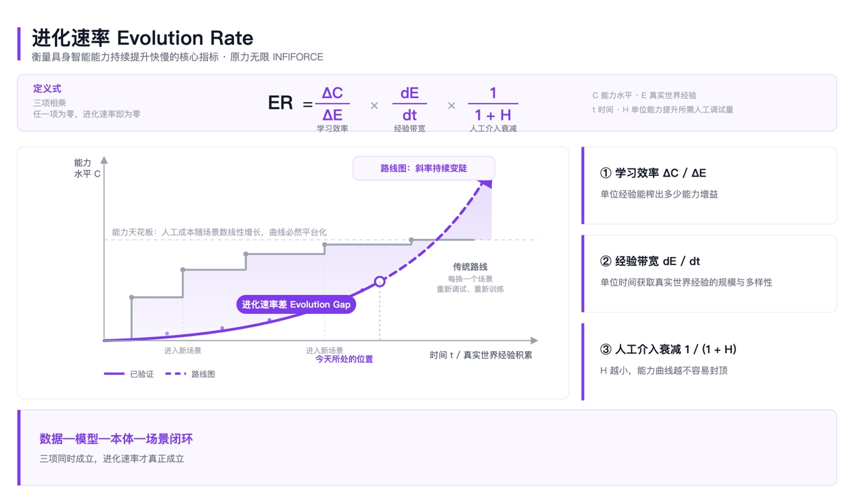Select the ① 学习效率 ΔC / ΔE card
This screenshot has width=858, height=504.
click(x=709, y=185)
